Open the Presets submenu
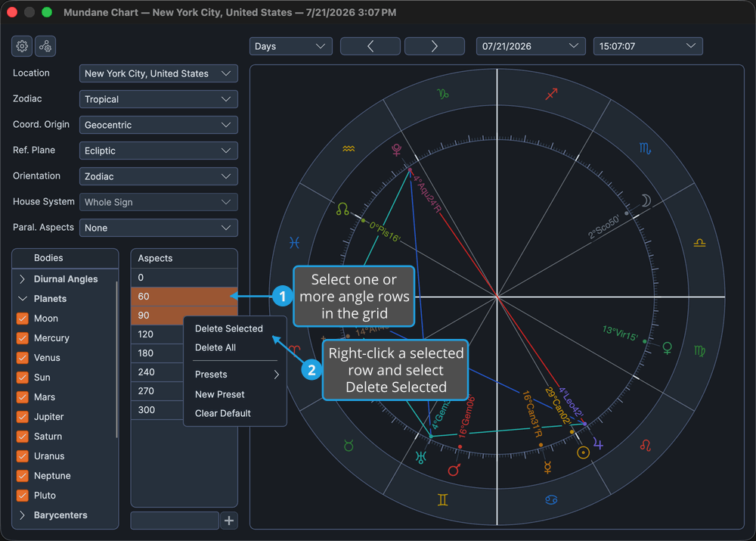This screenshot has height=541, width=756. pyautogui.click(x=235, y=375)
